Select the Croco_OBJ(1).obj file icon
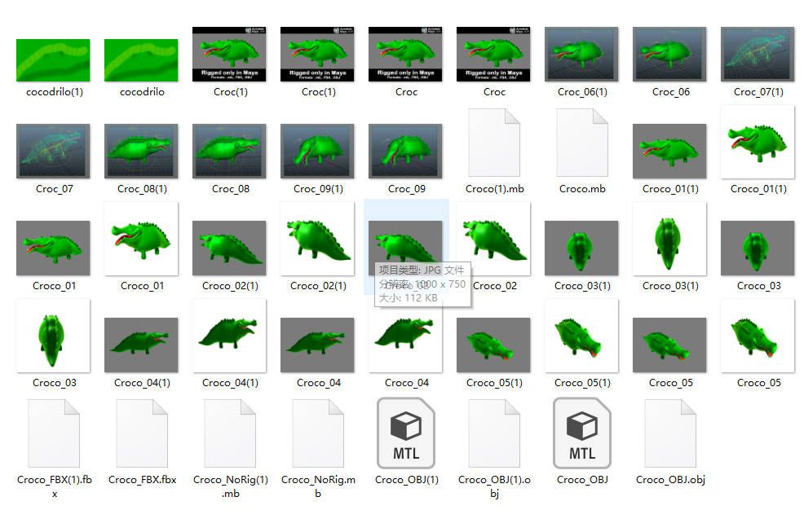The image size is (804, 532). (494, 433)
